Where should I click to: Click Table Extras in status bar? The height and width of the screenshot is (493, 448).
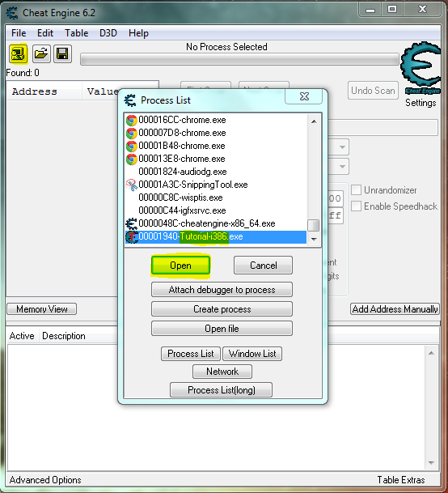[x=401, y=480]
